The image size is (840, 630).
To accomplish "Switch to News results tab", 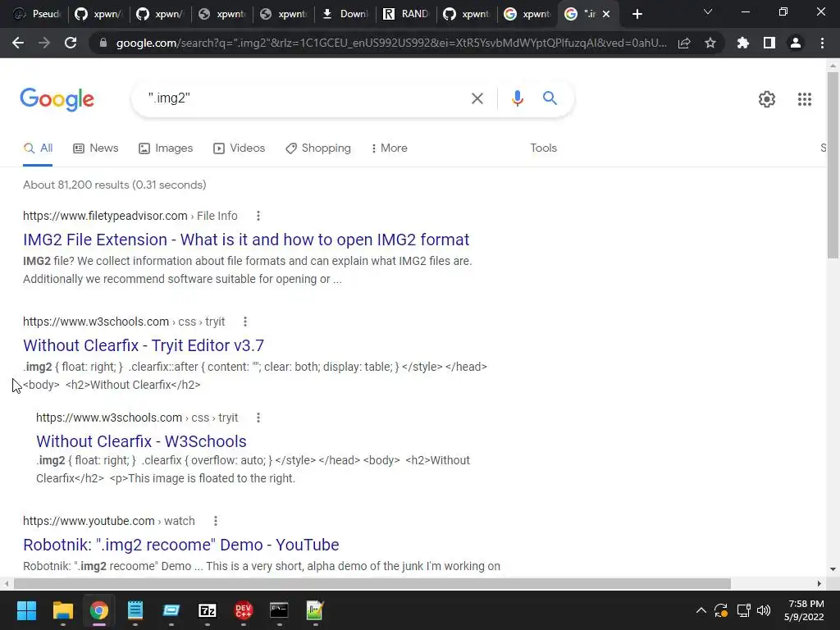I will 95,148.
